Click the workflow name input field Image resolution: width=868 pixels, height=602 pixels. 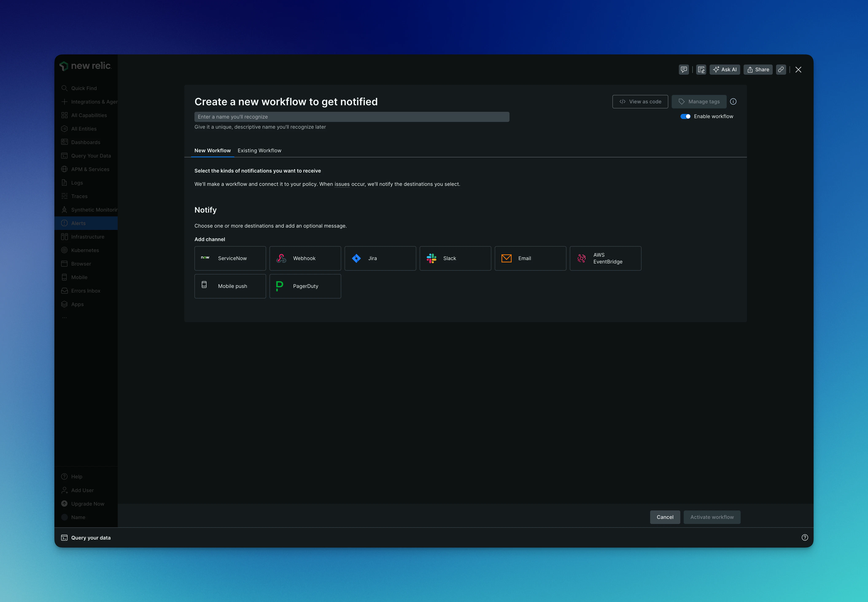tap(352, 117)
